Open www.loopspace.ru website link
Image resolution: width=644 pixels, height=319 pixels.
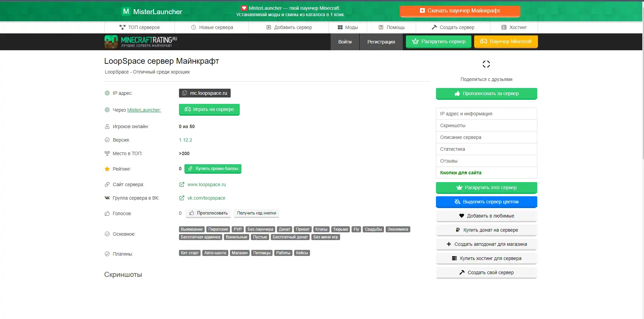206,184
